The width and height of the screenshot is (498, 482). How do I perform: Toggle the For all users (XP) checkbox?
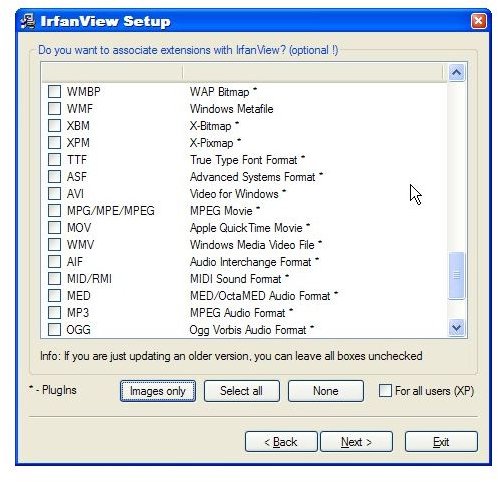[x=385, y=390]
